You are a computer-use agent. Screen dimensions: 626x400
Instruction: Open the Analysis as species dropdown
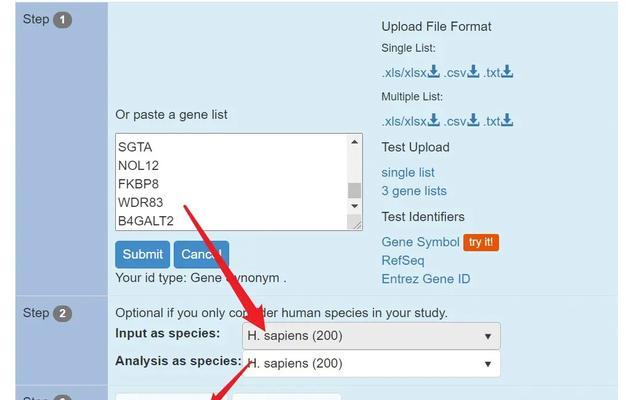coord(371,363)
